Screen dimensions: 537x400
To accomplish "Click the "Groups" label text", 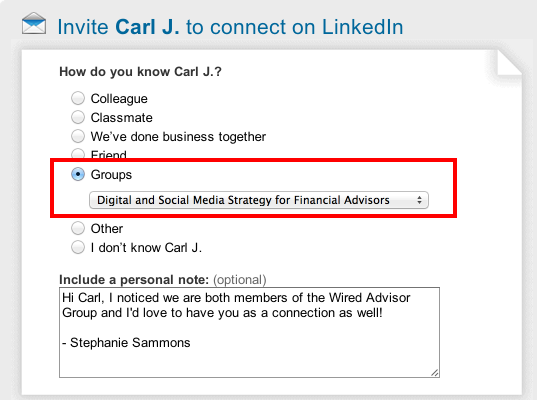I will tap(111, 175).
